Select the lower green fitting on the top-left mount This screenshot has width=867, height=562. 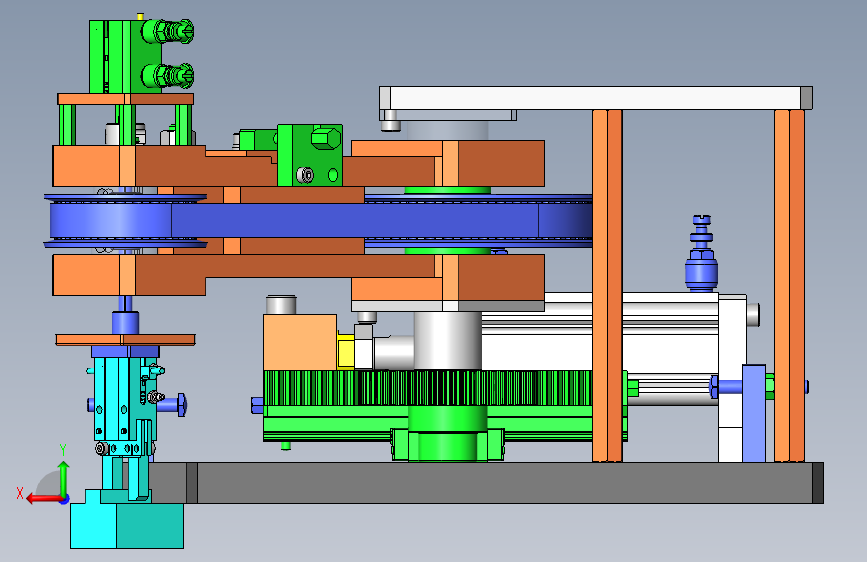[167, 76]
